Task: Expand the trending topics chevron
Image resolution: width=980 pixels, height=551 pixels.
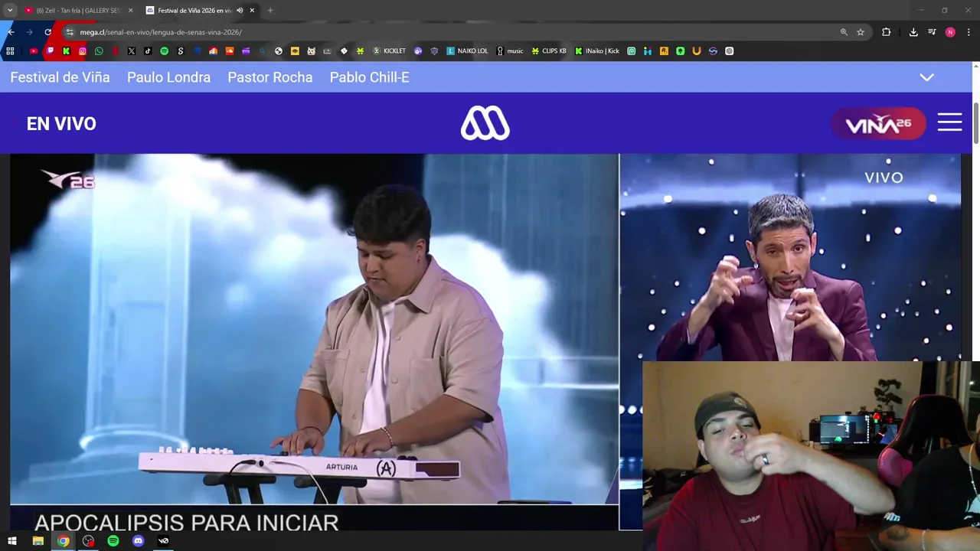Action: (926, 77)
